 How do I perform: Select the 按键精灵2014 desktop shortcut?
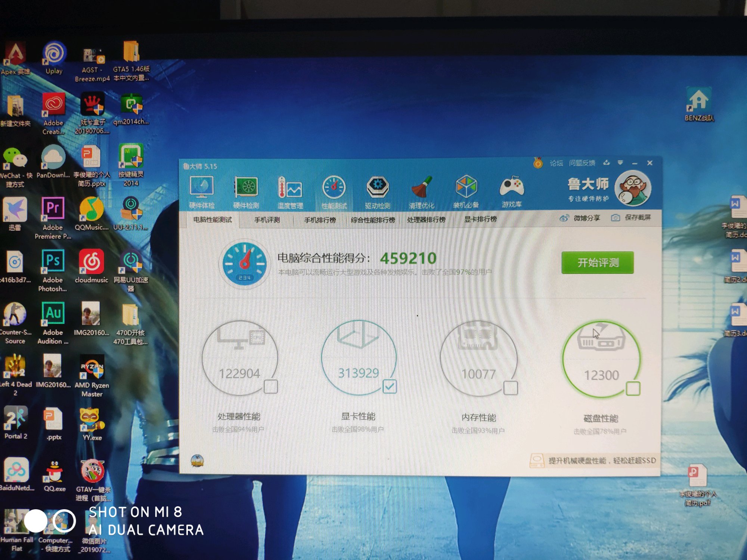tap(131, 165)
